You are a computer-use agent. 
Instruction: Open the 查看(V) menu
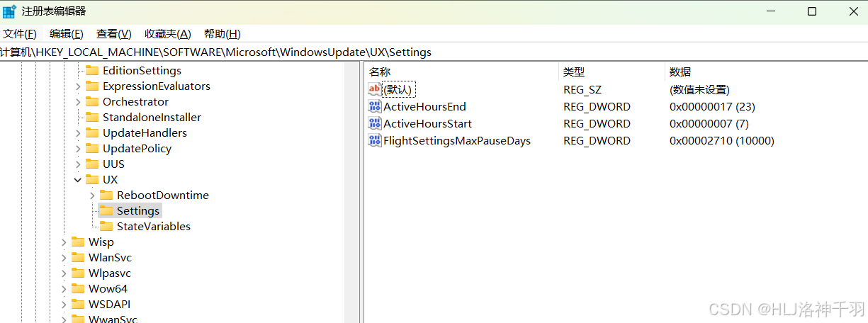[x=114, y=34]
